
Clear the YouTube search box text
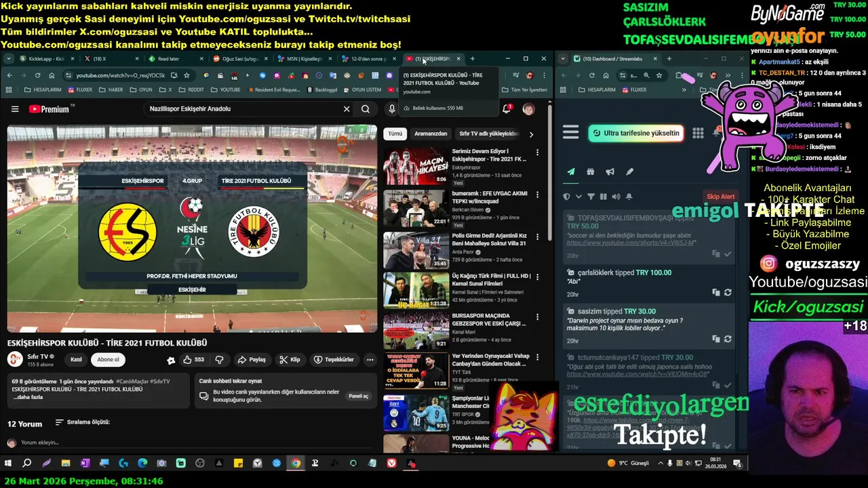pyautogui.click(x=347, y=109)
